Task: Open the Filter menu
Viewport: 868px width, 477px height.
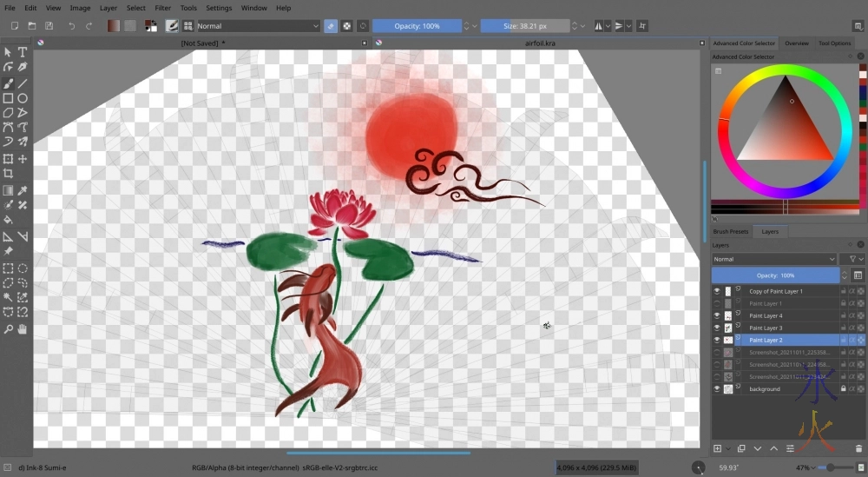Action: click(x=162, y=8)
